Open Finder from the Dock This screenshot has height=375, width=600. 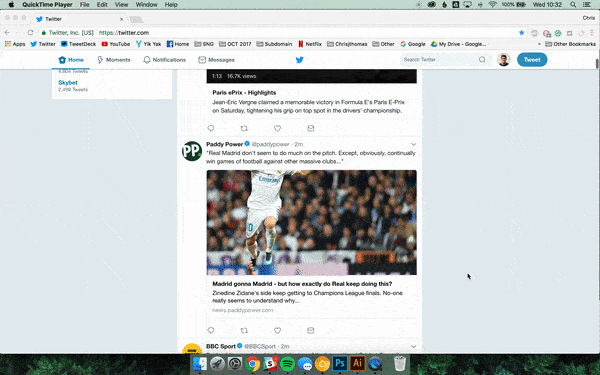tap(199, 363)
